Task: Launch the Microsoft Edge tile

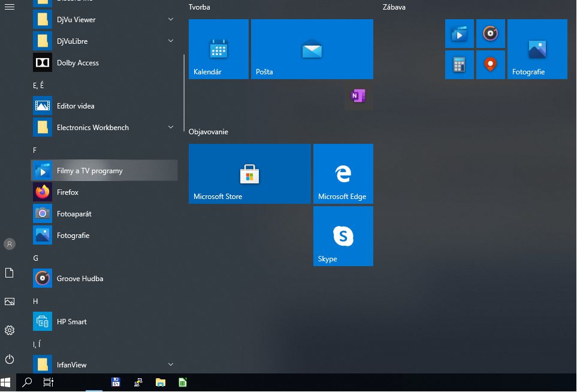Action: (343, 174)
